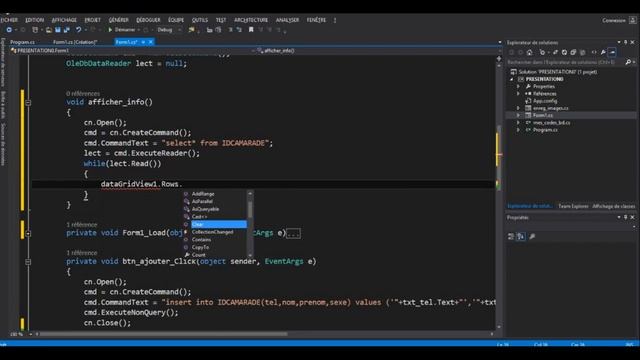Click the Home icon in Solution Explorer
Viewport: 640px width, 360px height.
pyautogui.click(x=529, y=52)
